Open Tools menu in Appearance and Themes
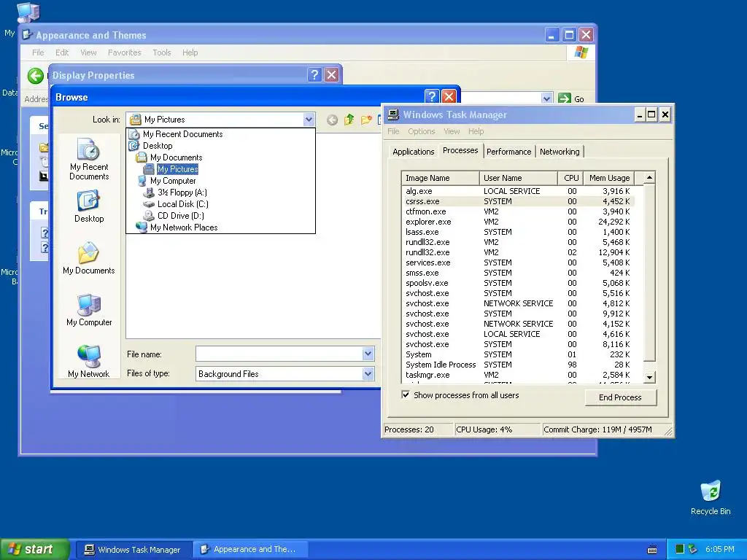Image resolution: width=747 pixels, height=560 pixels. (161, 52)
